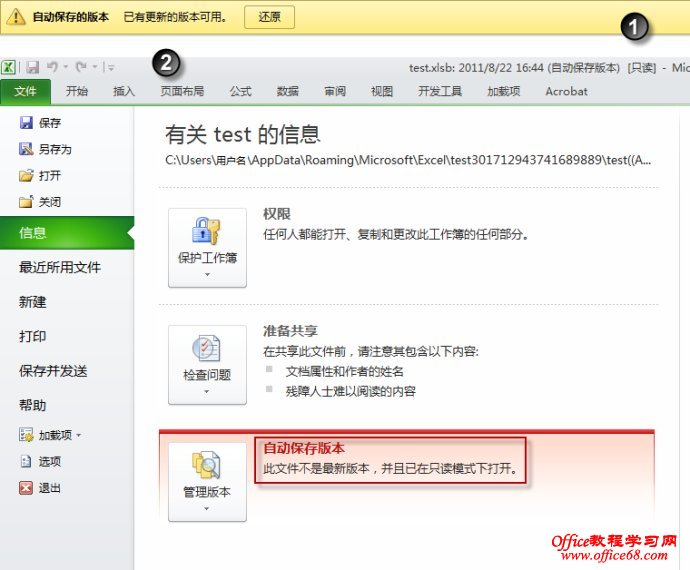Switch to the 开发工具 ribbon tab
Image resolution: width=690 pixels, height=570 pixels.
(440, 91)
